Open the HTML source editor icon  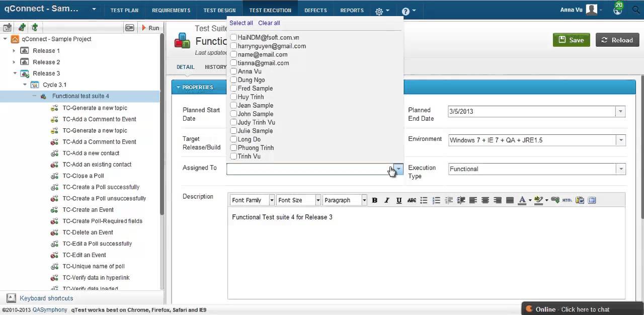point(567,200)
